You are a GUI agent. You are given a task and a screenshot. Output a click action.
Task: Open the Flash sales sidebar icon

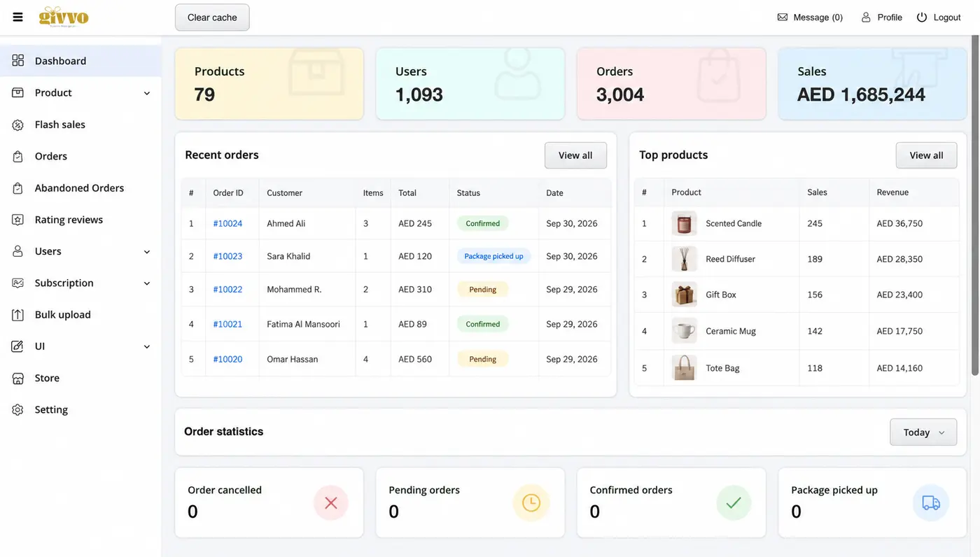tap(18, 125)
